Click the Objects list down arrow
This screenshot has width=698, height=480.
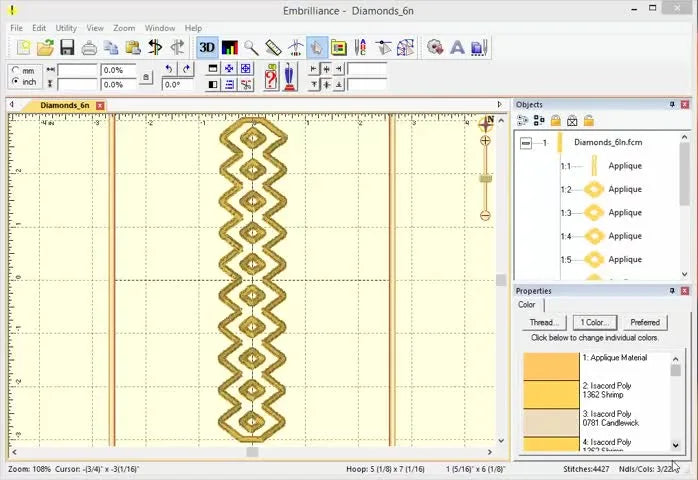[x=684, y=274]
